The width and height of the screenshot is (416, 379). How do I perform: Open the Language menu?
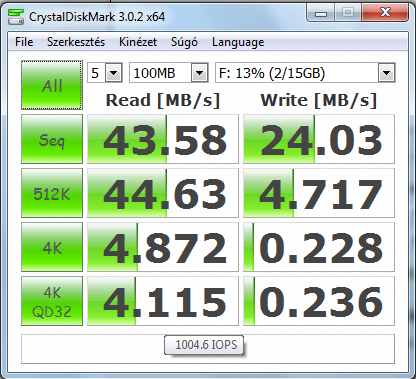click(x=238, y=42)
